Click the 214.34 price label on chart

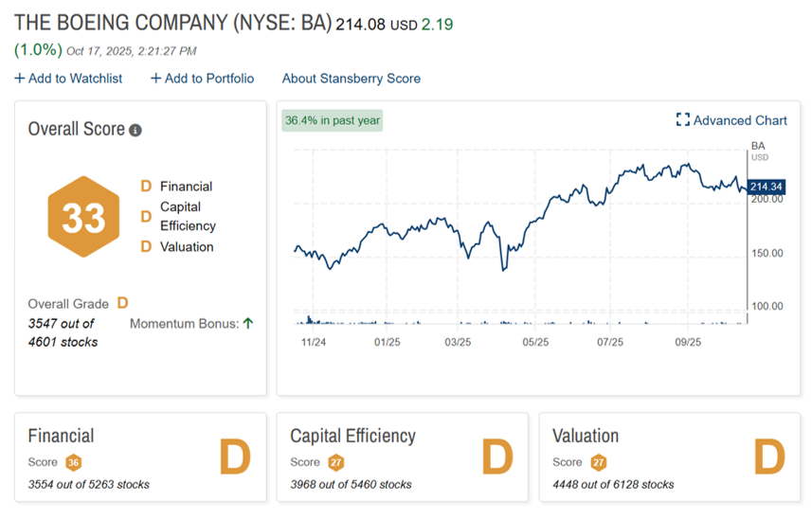click(766, 187)
